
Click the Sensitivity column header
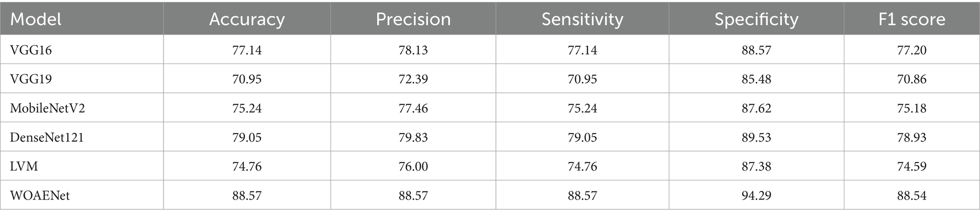(x=582, y=19)
